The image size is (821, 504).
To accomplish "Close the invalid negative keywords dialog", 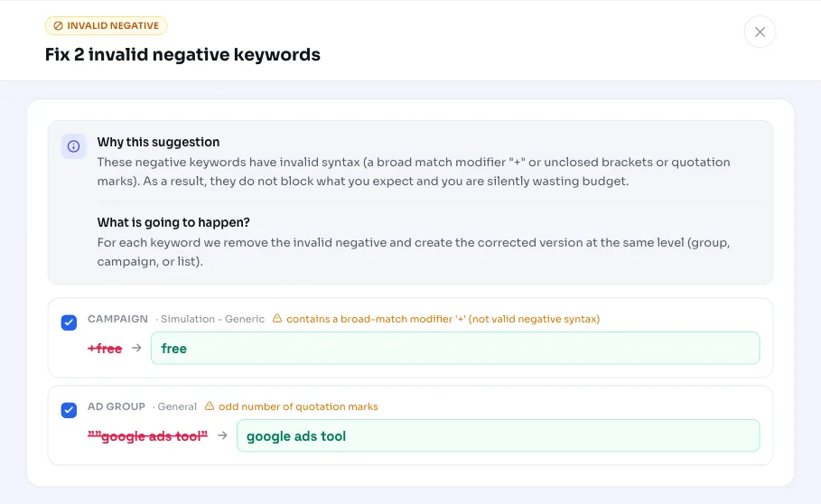I will coord(760,32).
